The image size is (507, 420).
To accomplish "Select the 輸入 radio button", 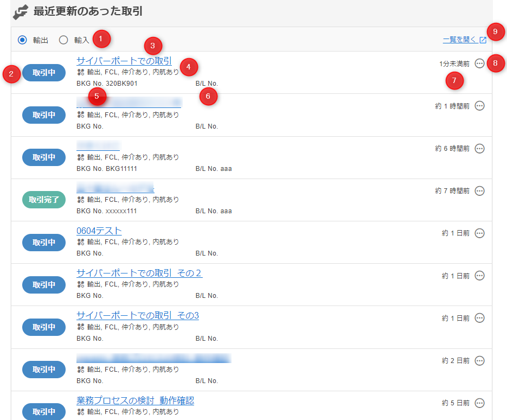I will pyautogui.click(x=63, y=40).
